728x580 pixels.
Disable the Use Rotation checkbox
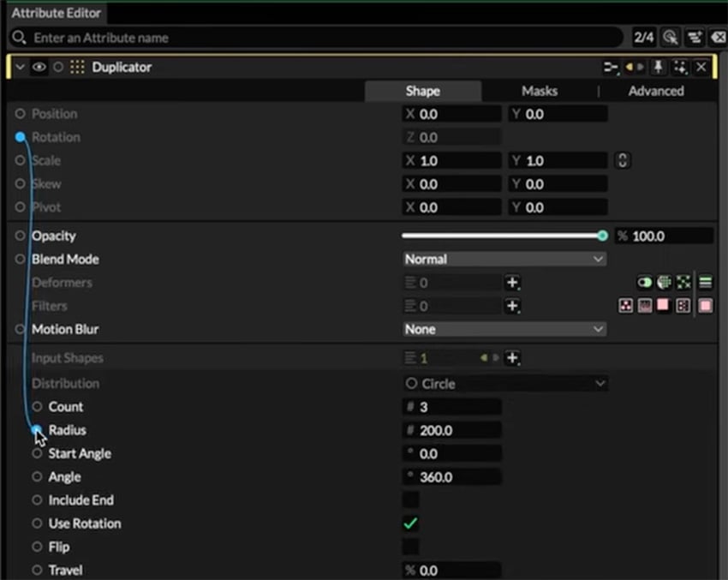[410, 523]
